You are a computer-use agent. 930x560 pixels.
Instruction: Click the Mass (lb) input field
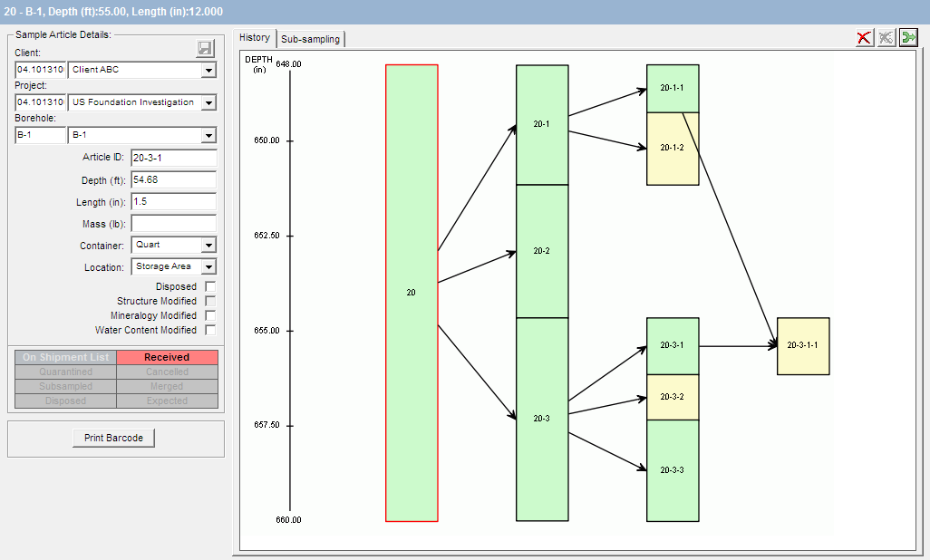(x=173, y=223)
